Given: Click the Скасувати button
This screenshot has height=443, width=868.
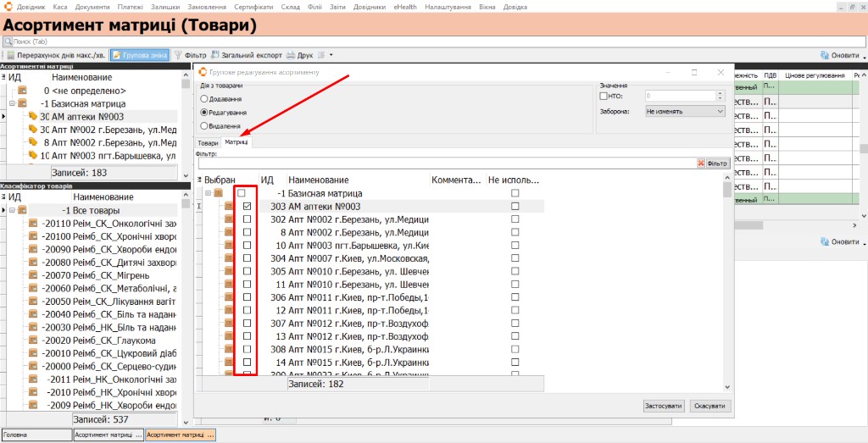Looking at the screenshot, I should click(x=710, y=406).
